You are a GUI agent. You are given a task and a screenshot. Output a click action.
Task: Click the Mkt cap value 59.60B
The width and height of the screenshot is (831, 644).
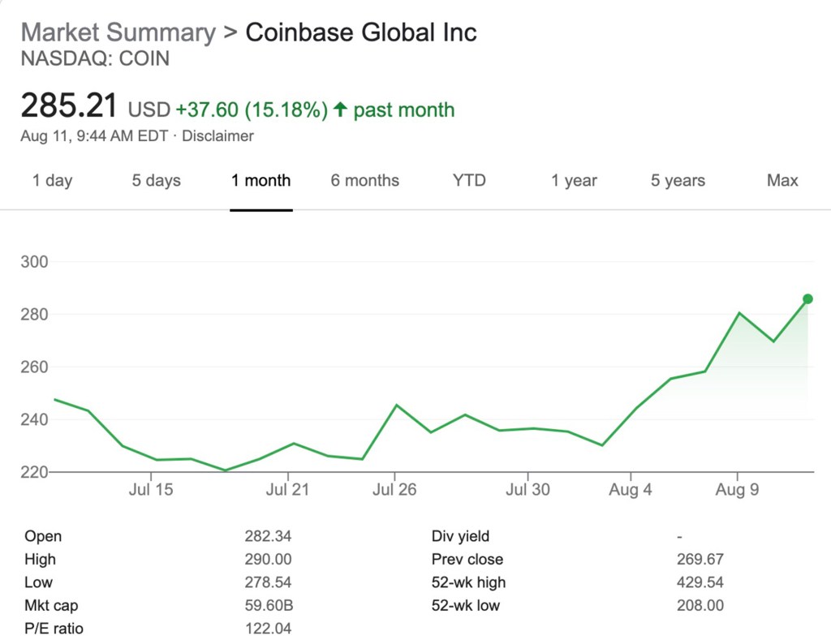point(268,605)
